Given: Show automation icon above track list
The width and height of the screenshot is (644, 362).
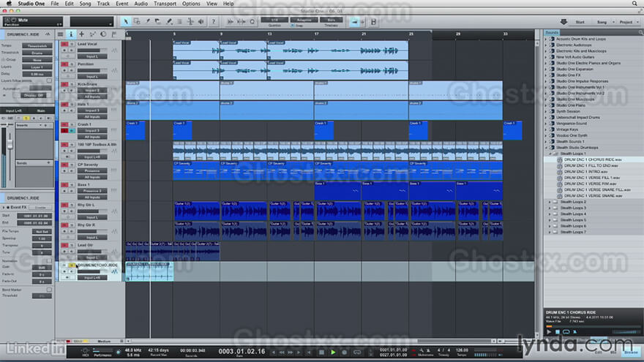Looking at the screenshot, I should (x=92, y=34).
